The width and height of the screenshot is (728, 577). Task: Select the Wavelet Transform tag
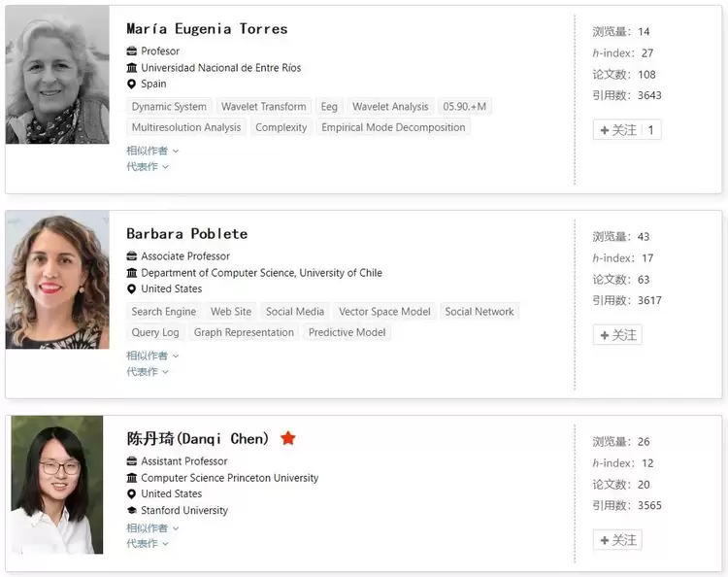[x=263, y=107]
